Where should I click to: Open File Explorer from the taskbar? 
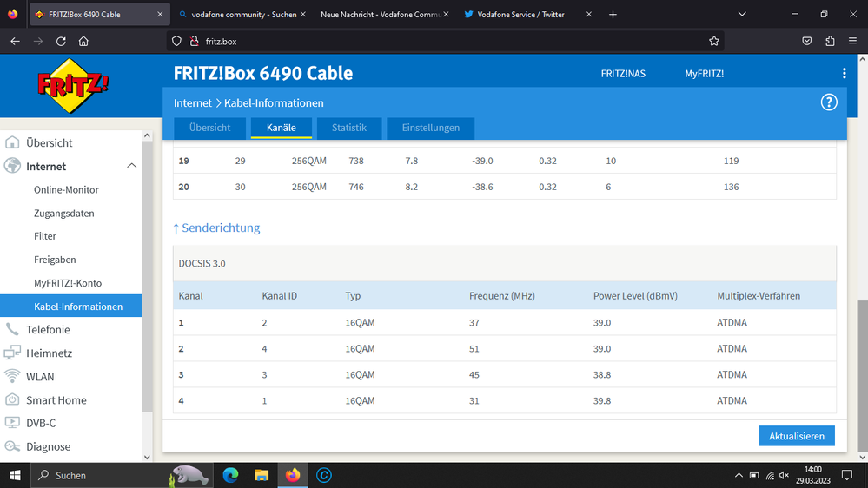point(262,475)
